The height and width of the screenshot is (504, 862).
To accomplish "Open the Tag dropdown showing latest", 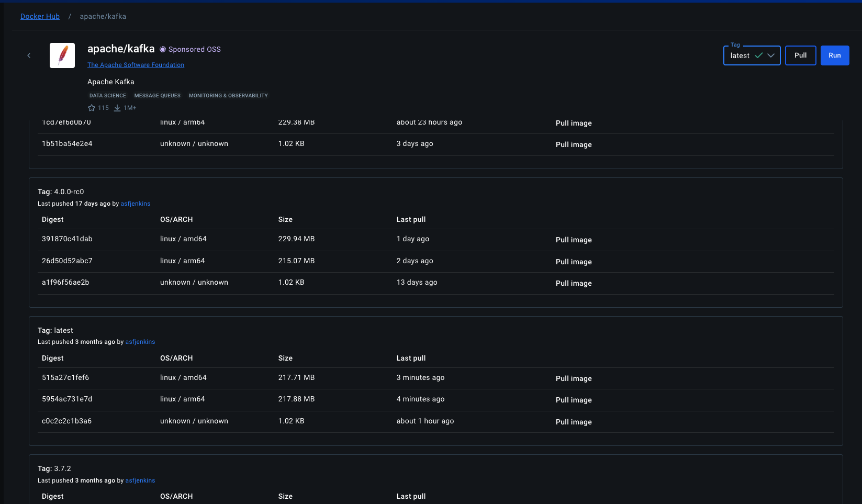I will pos(752,55).
